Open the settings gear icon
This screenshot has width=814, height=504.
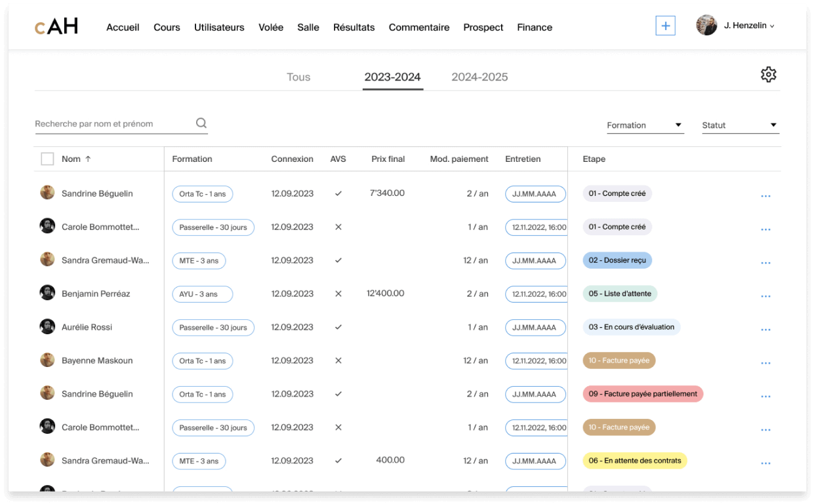[768, 75]
